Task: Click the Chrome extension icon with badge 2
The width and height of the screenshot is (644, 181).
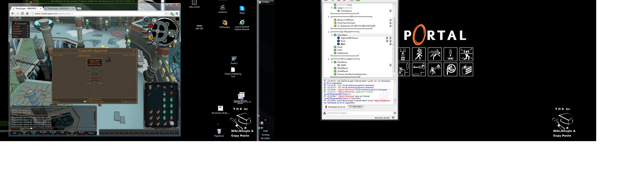Action: pyautogui.click(x=172, y=14)
